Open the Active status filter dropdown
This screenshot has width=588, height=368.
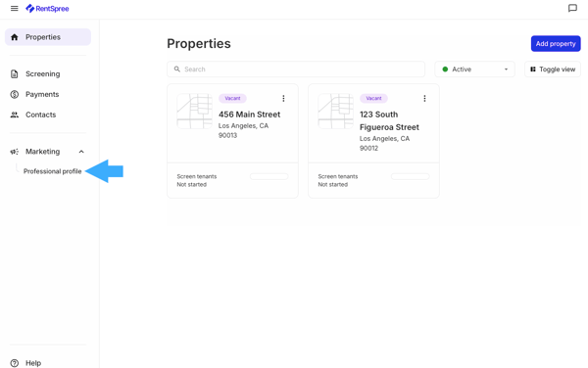(x=474, y=69)
